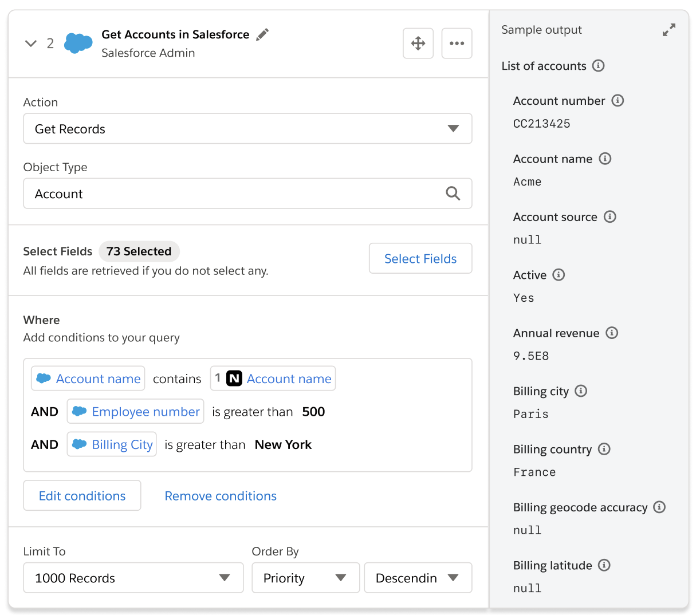Click the info icon beside Account number

pos(618,100)
